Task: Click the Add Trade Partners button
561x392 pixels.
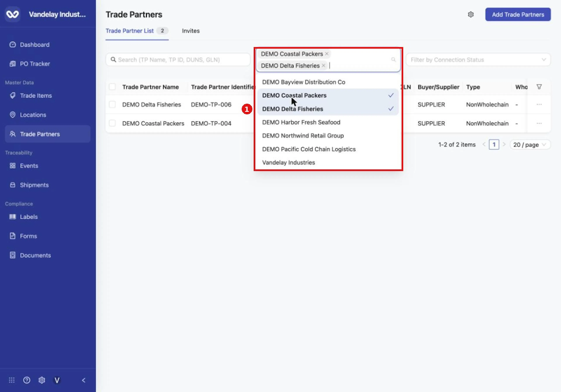Action: 518,14
